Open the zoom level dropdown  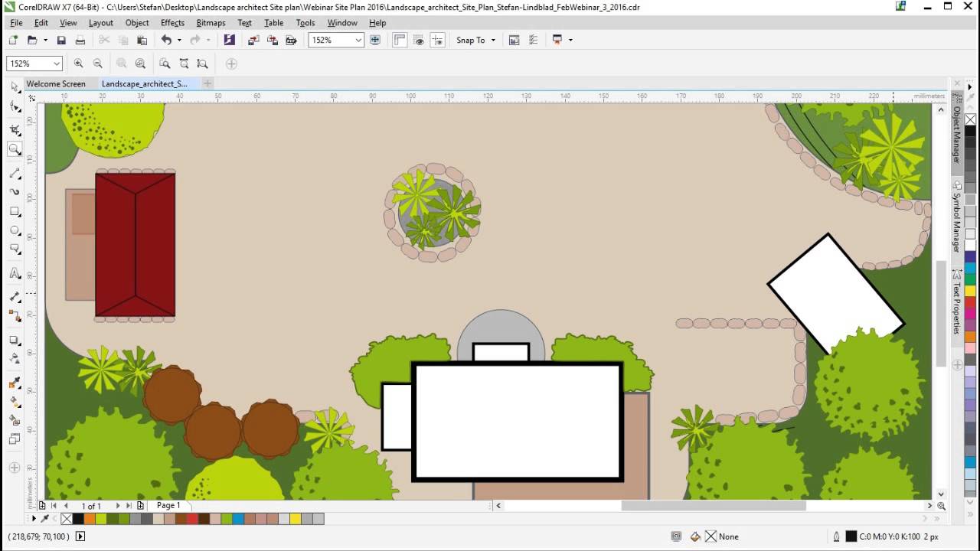coord(360,40)
